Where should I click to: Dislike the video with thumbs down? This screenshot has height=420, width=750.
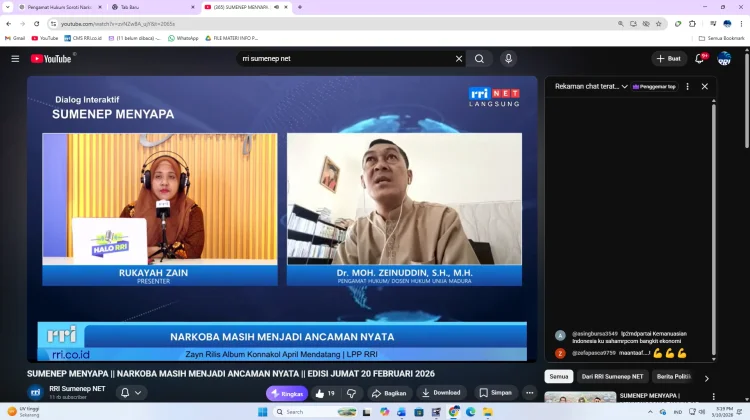[x=352, y=393]
